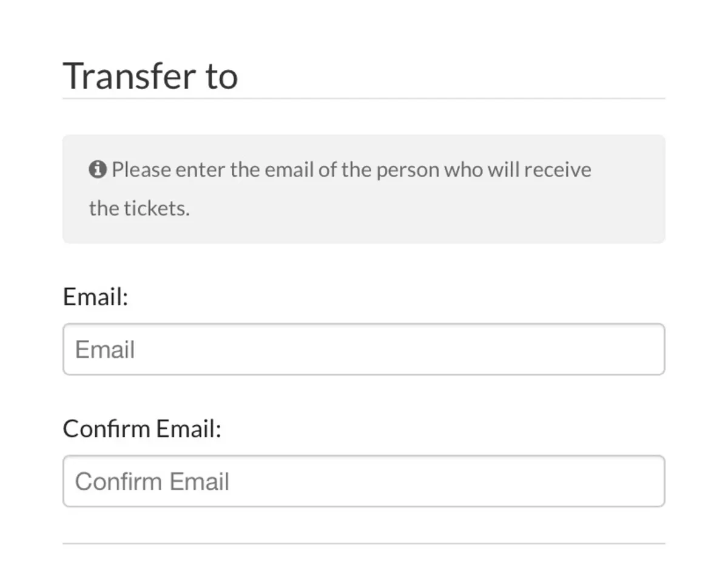Click the "Email:" field label
Image resolution: width=728 pixels, height=562 pixels.
[x=95, y=297]
